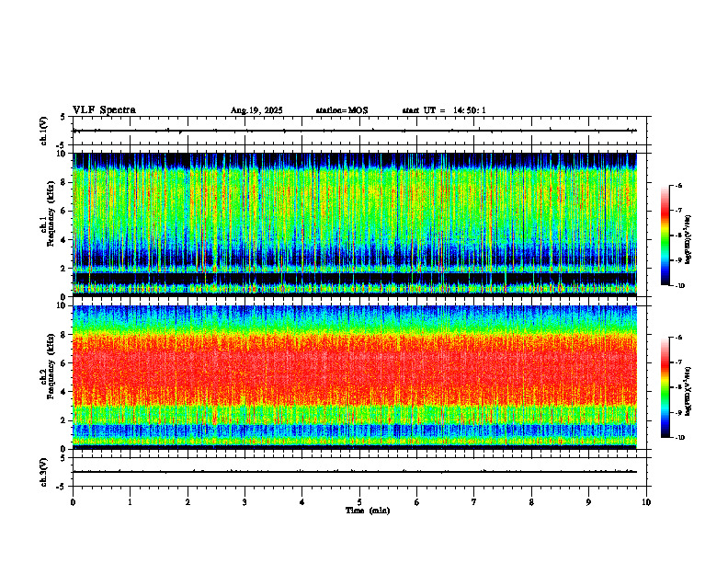Click time axis tick label "5" at bottom
The image size is (728, 563).
pos(359,502)
